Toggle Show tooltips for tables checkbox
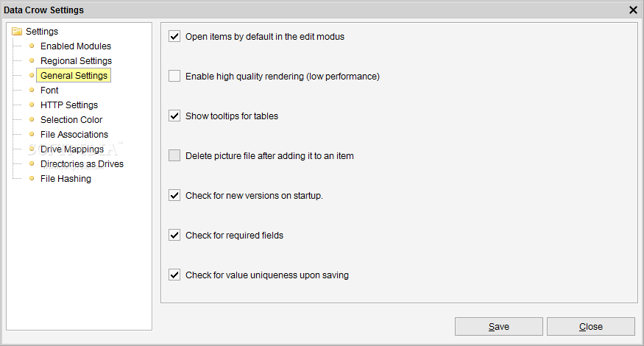The width and height of the screenshot is (644, 346). (174, 116)
